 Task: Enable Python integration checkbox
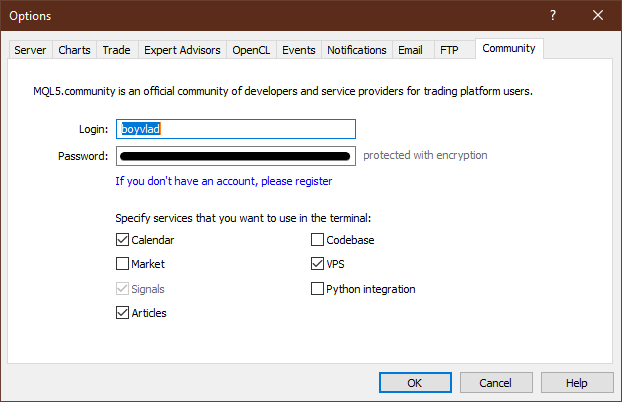(x=317, y=289)
